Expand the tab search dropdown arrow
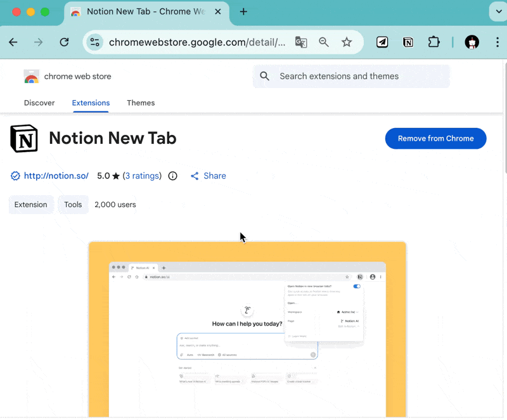Image resolution: width=507 pixels, height=420 pixels. click(x=496, y=12)
